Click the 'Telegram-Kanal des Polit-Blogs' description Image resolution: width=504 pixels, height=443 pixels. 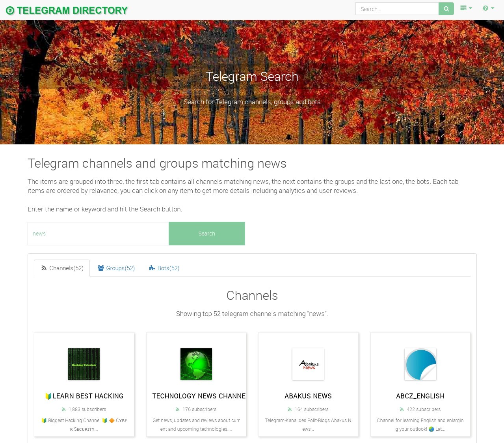pos(308,425)
